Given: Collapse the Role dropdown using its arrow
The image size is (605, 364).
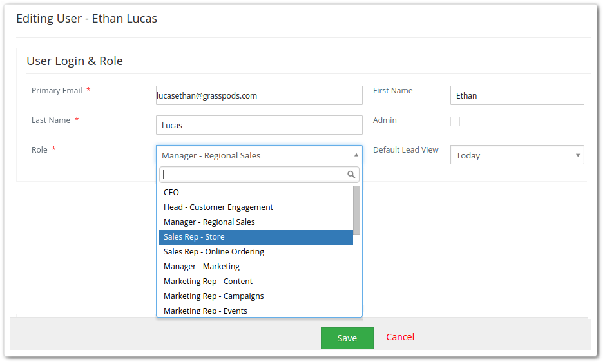Looking at the screenshot, I should click(x=356, y=155).
